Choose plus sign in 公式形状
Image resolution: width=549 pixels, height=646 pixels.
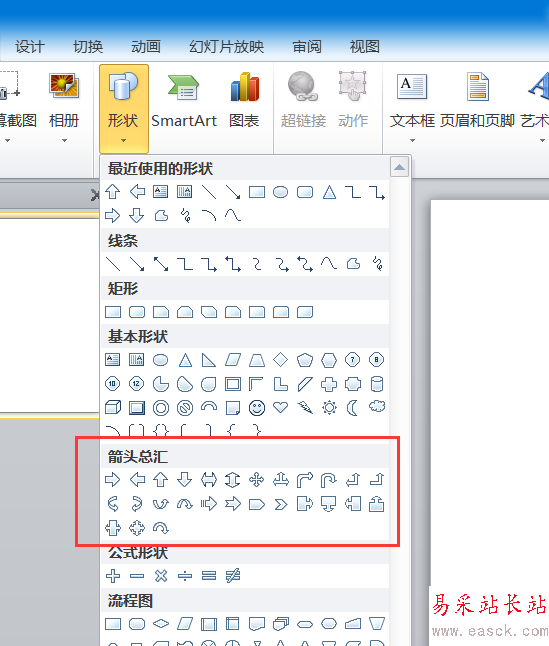point(112,576)
